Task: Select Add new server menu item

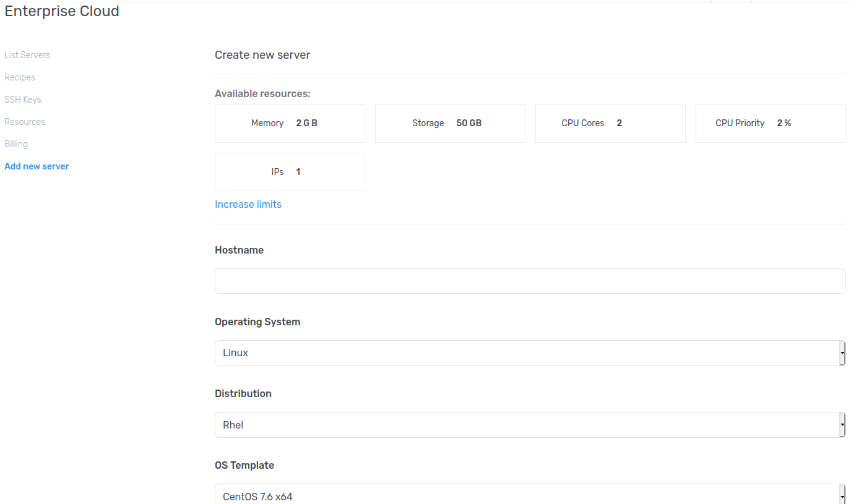Action: tap(37, 166)
